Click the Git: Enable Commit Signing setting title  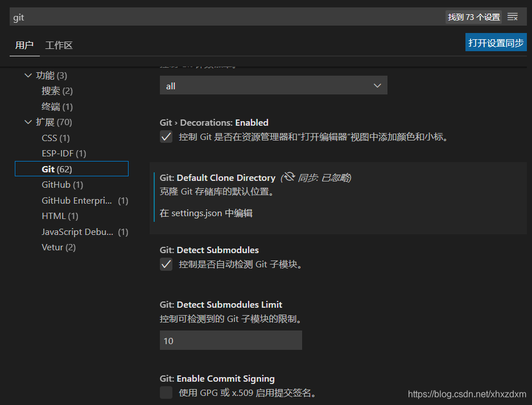point(217,378)
